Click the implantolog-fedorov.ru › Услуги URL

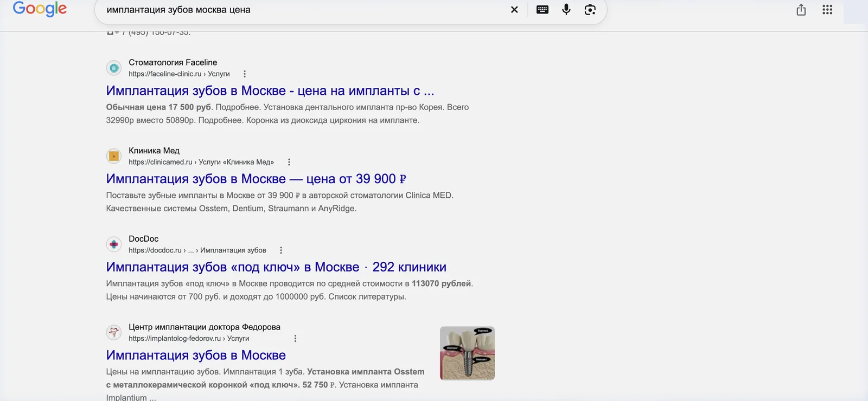[x=189, y=339]
